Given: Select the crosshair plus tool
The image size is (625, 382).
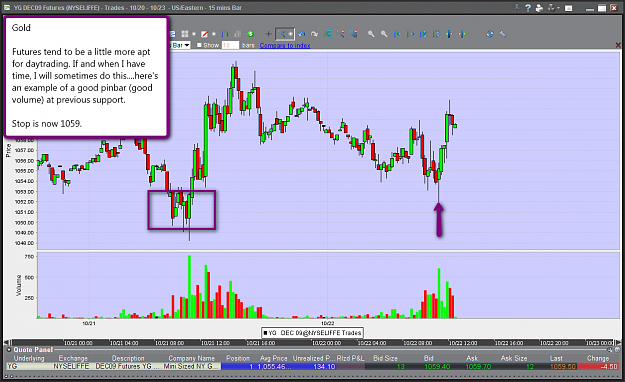Looking at the screenshot, I should coord(269,34).
